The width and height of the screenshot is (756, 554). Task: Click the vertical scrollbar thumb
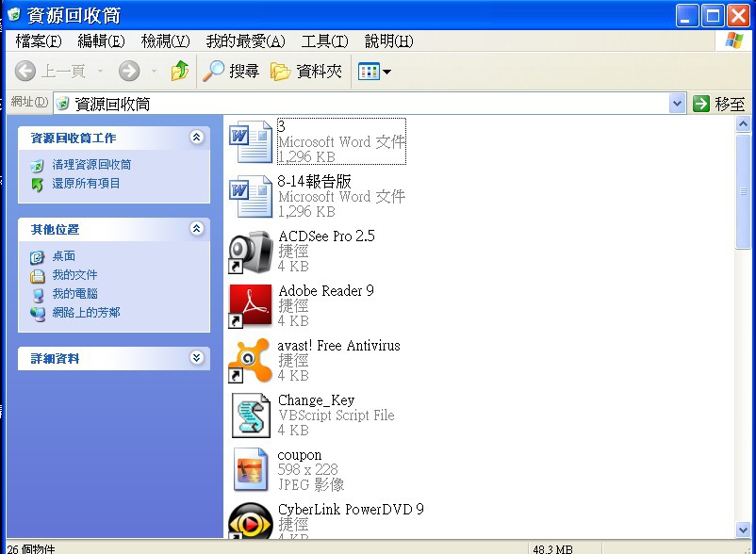[743, 191]
